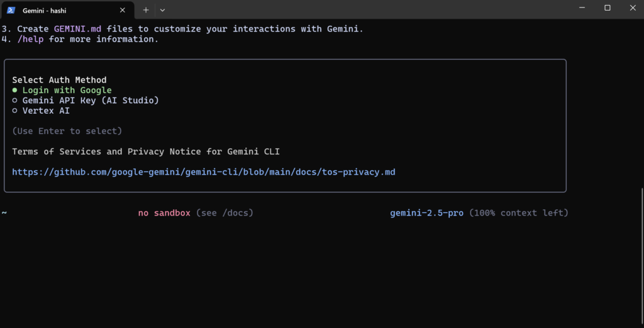Close the terminal window

633,8
